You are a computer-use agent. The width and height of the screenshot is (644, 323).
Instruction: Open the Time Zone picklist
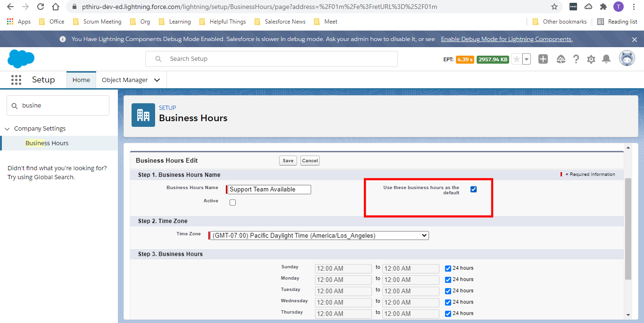coord(319,235)
